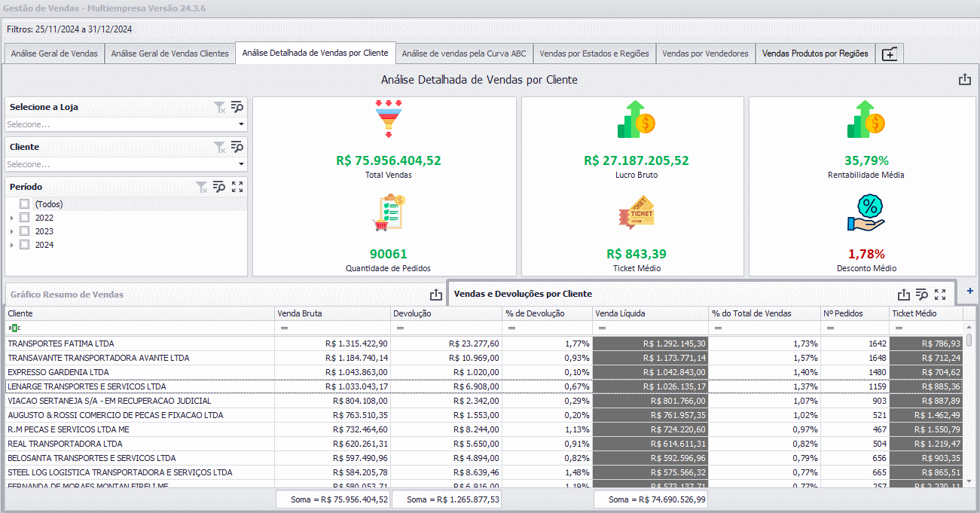The width and height of the screenshot is (980, 513).
Task: Sort by the Venda Líquida column header
Action: (651, 313)
